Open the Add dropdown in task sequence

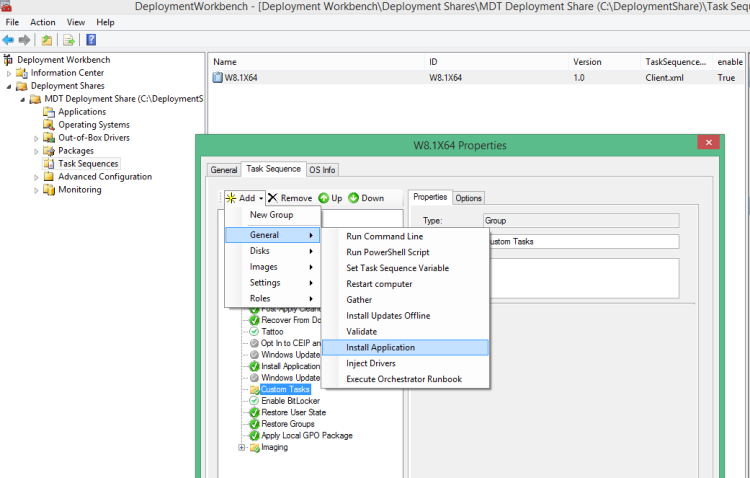tap(244, 198)
